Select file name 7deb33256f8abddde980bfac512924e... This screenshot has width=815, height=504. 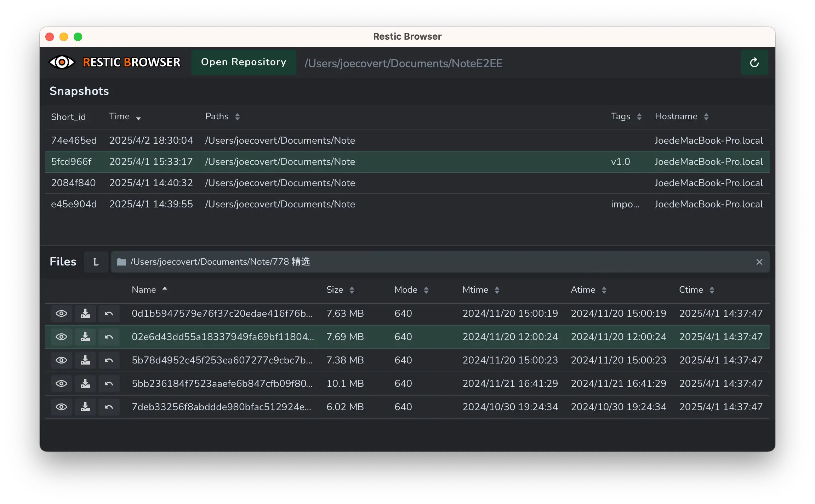tap(221, 407)
